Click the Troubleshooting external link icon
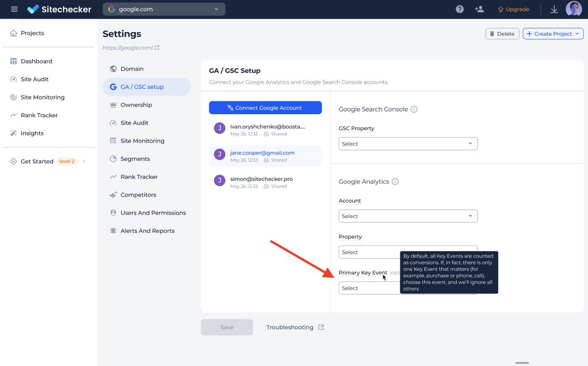 tap(321, 327)
